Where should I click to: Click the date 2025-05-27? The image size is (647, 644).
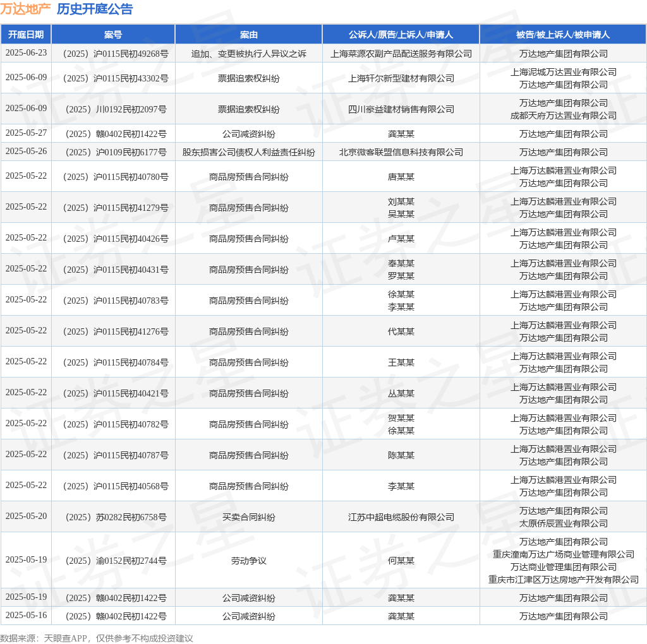[26, 133]
